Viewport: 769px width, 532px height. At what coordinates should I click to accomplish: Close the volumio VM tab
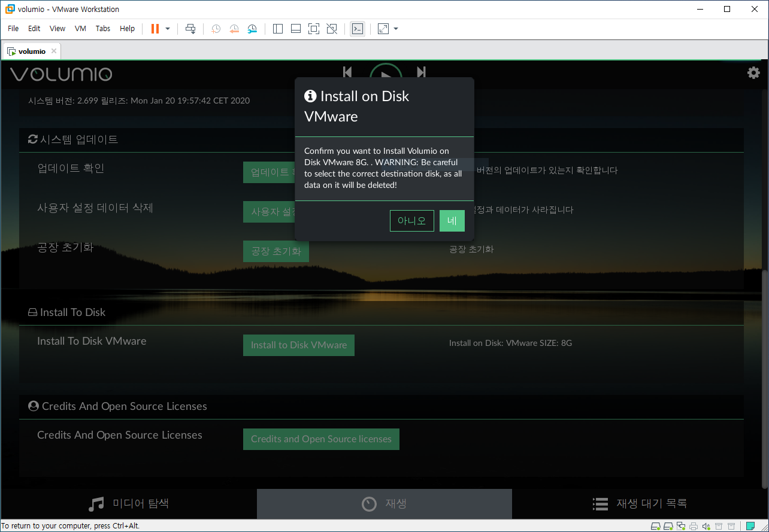54,51
